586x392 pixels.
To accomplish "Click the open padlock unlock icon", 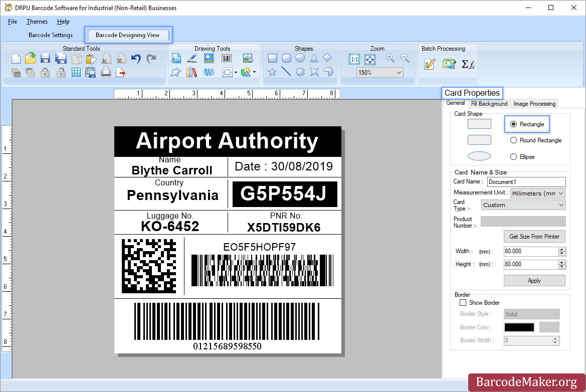I will point(61,73).
